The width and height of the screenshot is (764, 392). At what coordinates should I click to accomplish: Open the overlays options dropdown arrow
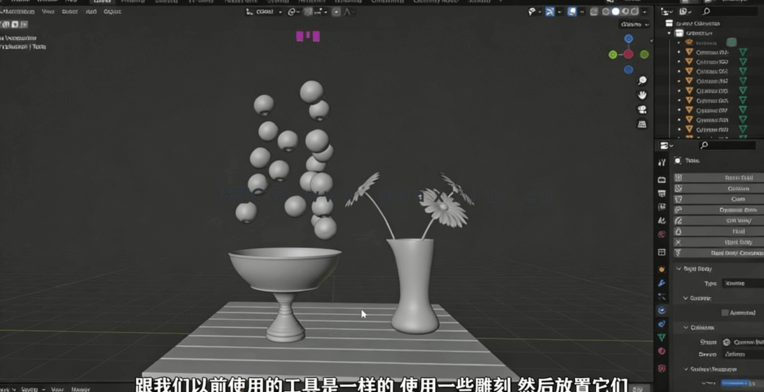point(582,12)
